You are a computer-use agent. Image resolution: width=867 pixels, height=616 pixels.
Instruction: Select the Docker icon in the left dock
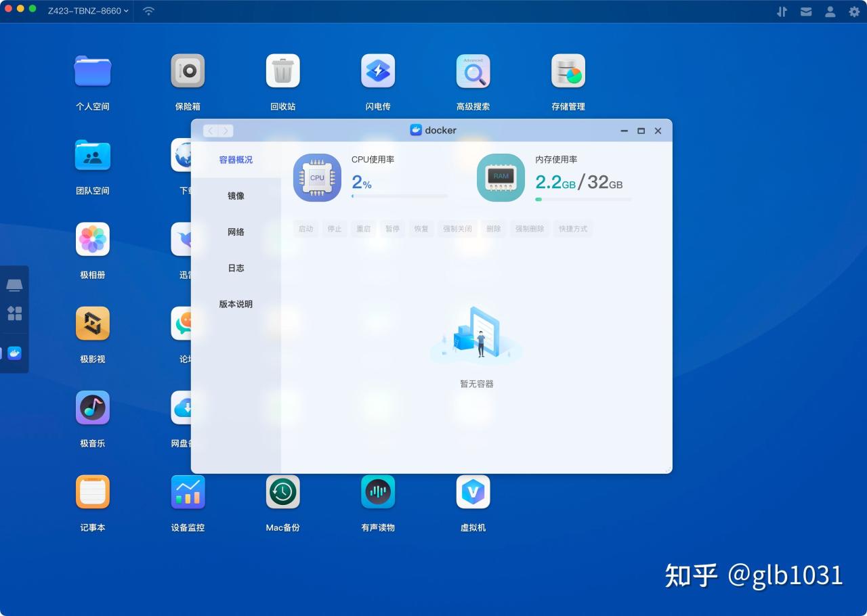point(14,353)
